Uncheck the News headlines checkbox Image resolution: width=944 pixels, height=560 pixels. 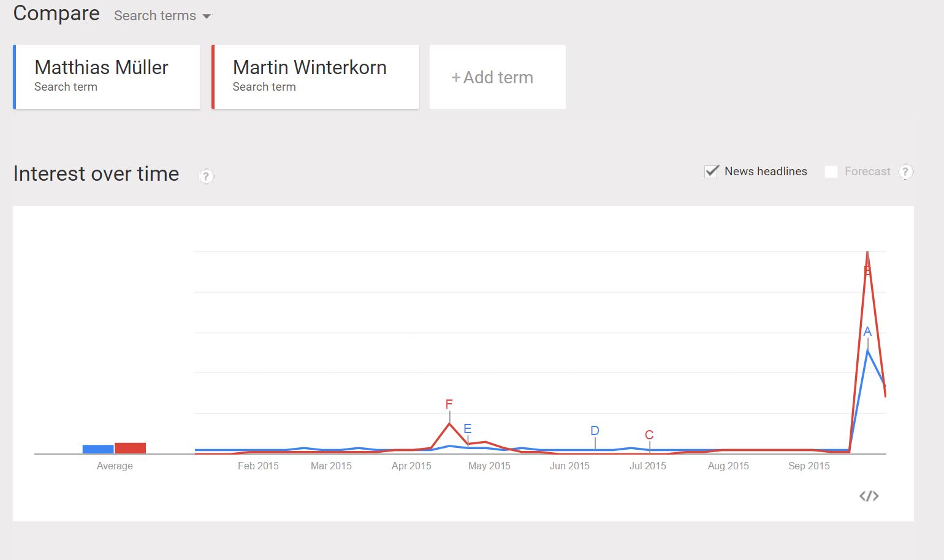click(x=711, y=172)
